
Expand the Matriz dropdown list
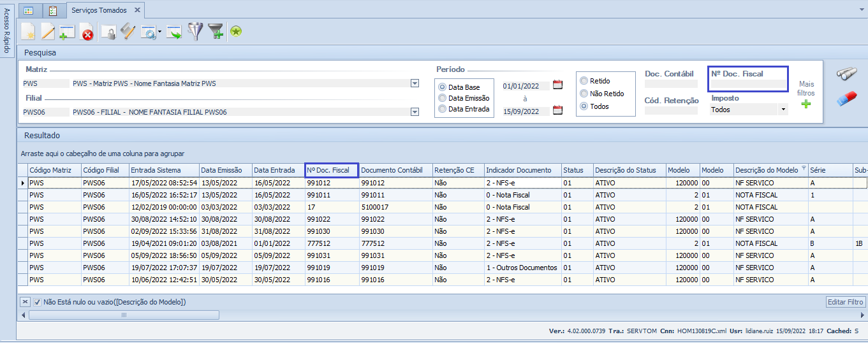coord(415,83)
